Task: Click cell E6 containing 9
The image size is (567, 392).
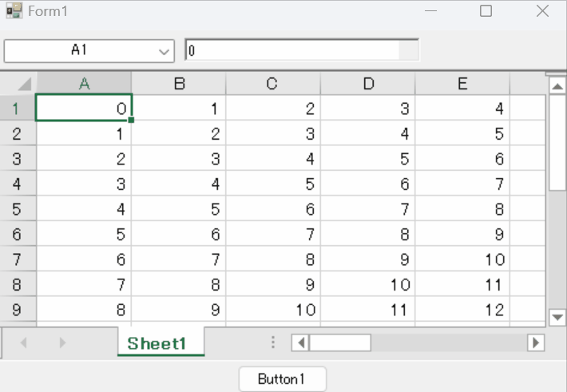Action: coord(463,234)
